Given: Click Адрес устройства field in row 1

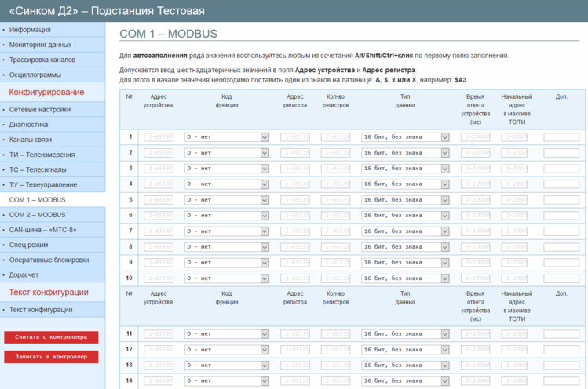Looking at the screenshot, I should pyautogui.click(x=159, y=136).
